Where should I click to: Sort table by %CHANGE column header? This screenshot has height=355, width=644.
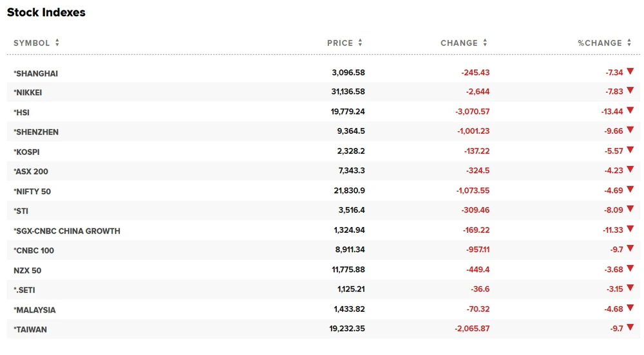600,43
